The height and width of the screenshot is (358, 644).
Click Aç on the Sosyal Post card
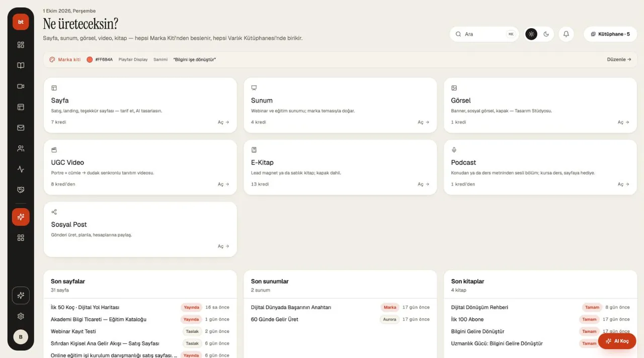[x=223, y=246]
